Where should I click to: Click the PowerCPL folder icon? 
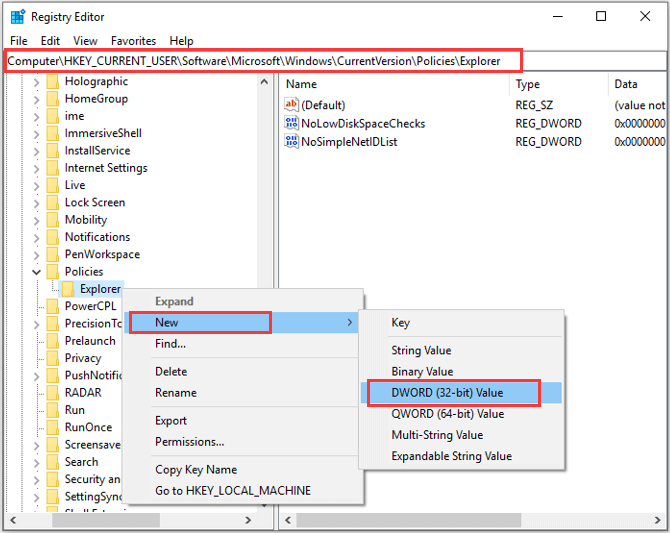pos(53,306)
